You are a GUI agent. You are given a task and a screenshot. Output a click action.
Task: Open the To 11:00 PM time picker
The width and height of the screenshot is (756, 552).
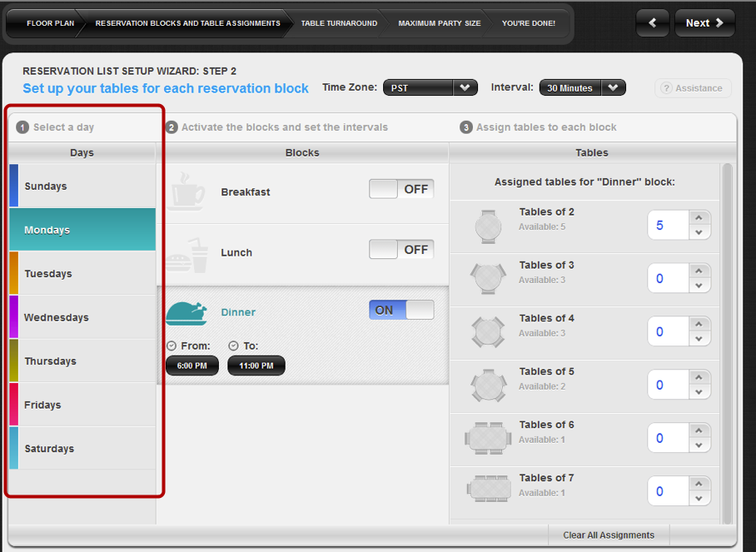256,366
